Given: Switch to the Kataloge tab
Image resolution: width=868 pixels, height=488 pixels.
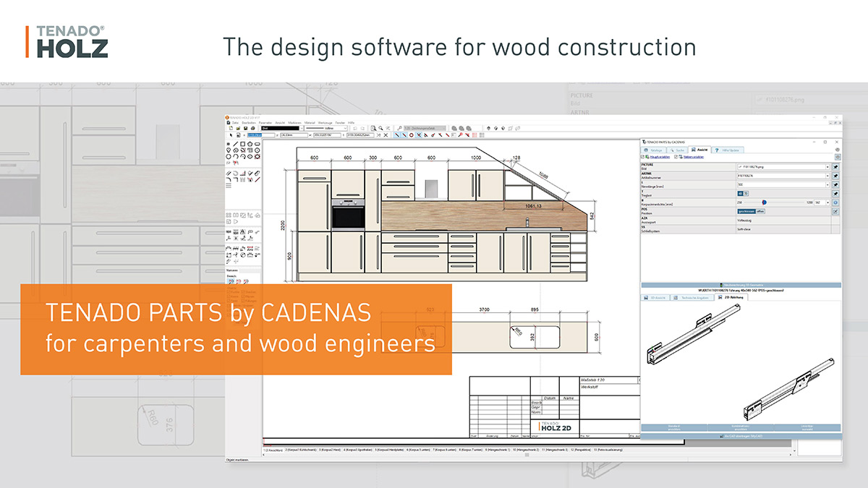Looking at the screenshot, I should pyautogui.click(x=653, y=150).
